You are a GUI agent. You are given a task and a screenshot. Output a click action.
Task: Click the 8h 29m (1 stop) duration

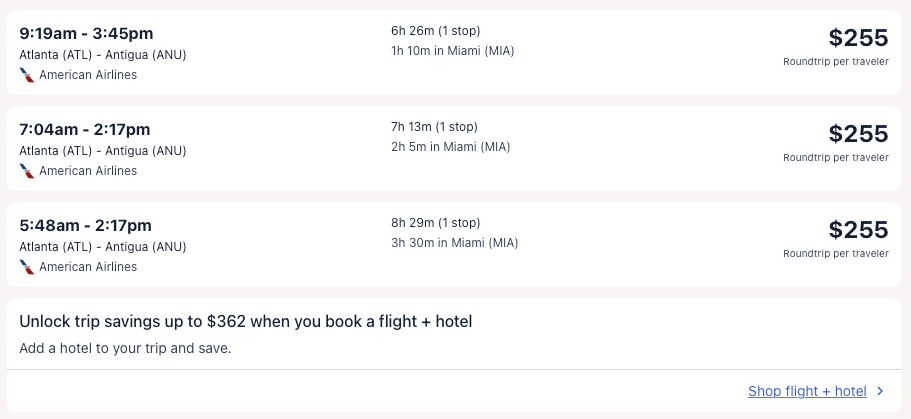click(435, 223)
